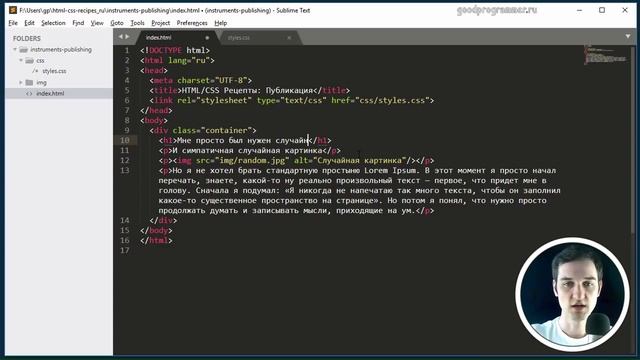Click line number 17 in gutter
This screenshot has width=640, height=360.
(x=124, y=250)
